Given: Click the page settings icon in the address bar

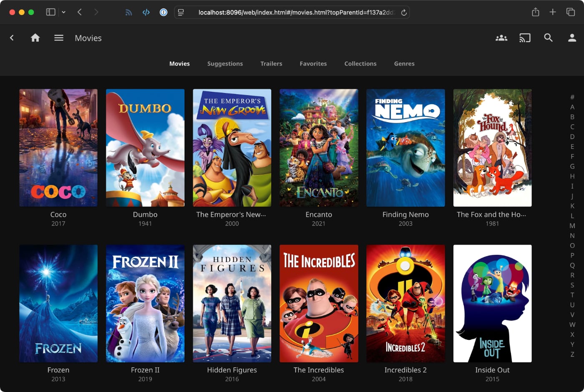Looking at the screenshot, I should coord(181,13).
